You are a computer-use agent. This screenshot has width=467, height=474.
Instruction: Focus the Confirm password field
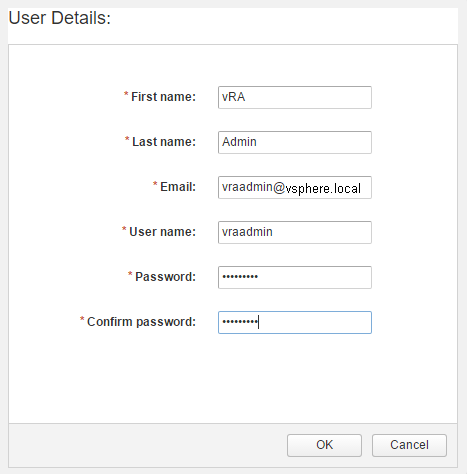(295, 322)
